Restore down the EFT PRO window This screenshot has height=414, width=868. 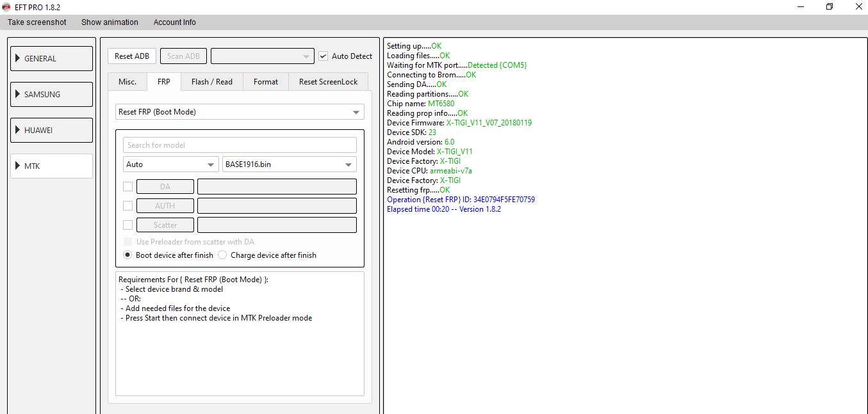click(x=830, y=6)
